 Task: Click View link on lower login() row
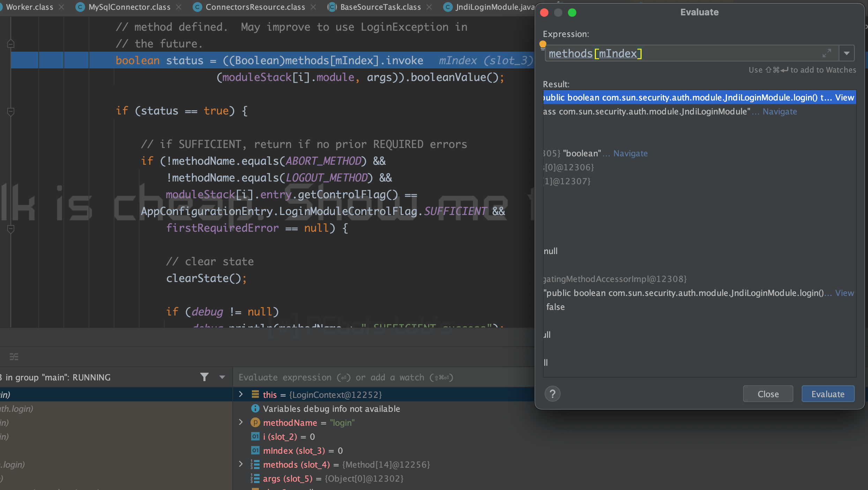844,293
